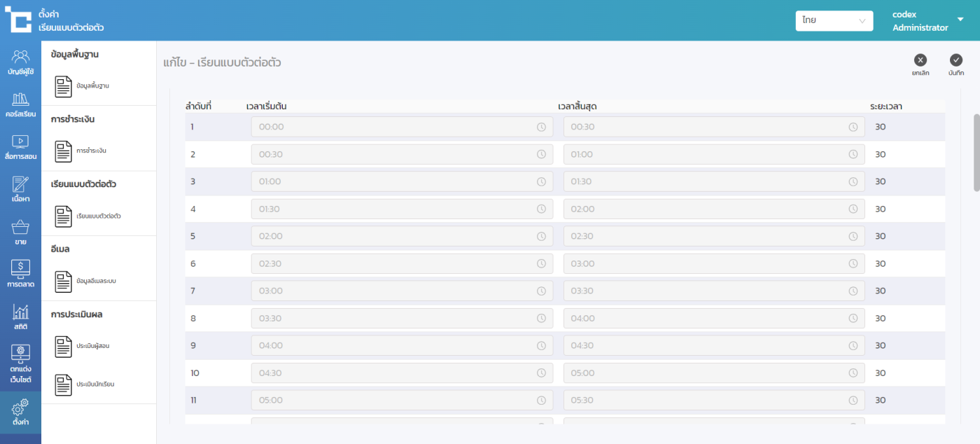The image size is (980, 444).
Task: Click the ยกเลิก cancel X icon
Action: click(x=920, y=60)
